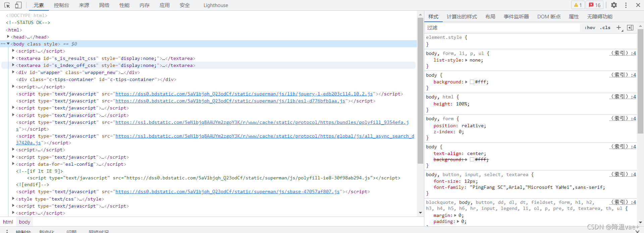
Task: Click the errors counter showing 16
Action: pyautogui.click(x=595, y=5)
